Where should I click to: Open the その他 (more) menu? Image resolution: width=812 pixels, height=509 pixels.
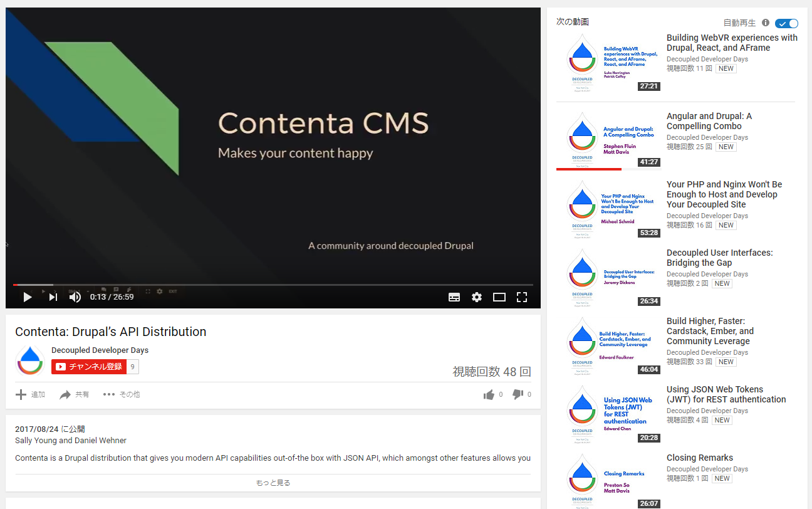pyautogui.click(x=121, y=394)
